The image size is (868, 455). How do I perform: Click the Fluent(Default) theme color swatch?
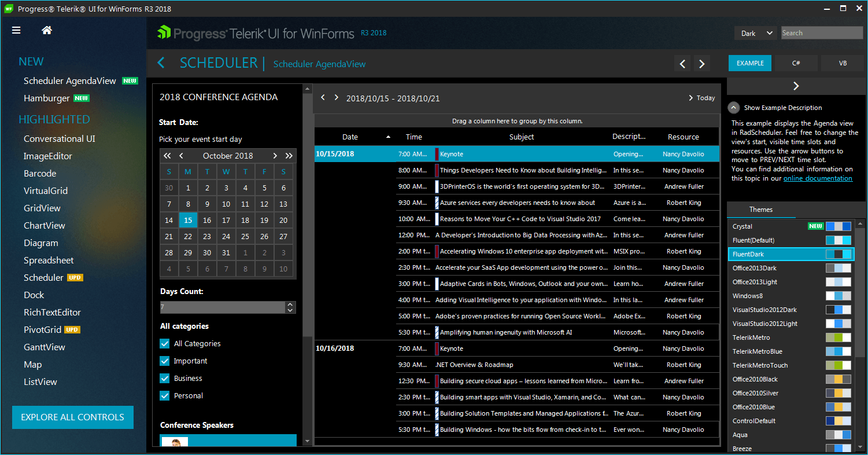[839, 240]
